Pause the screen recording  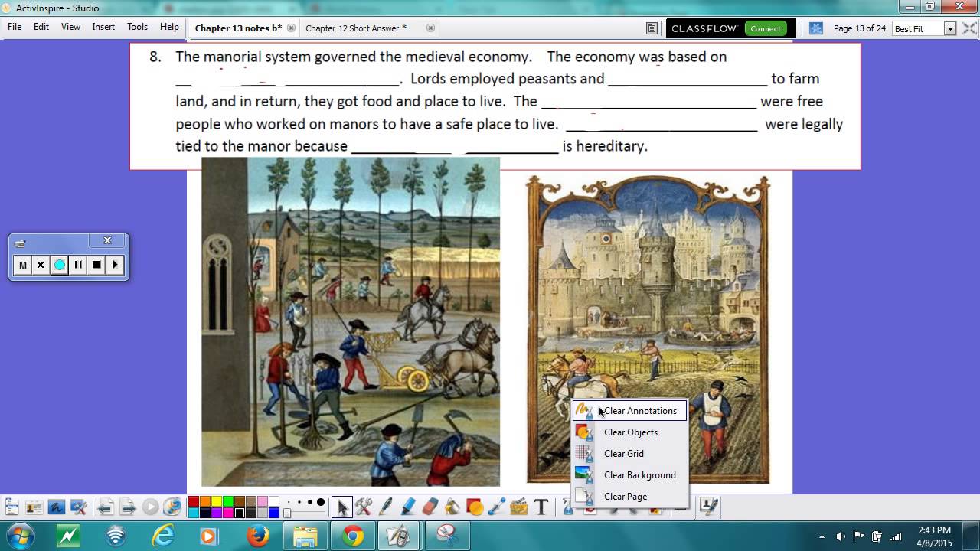tap(78, 265)
